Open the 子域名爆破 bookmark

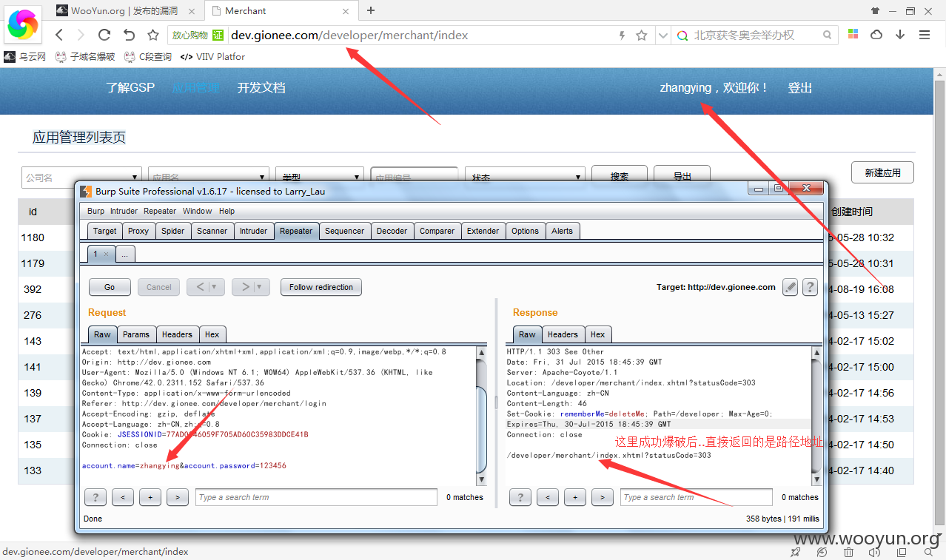(86, 56)
